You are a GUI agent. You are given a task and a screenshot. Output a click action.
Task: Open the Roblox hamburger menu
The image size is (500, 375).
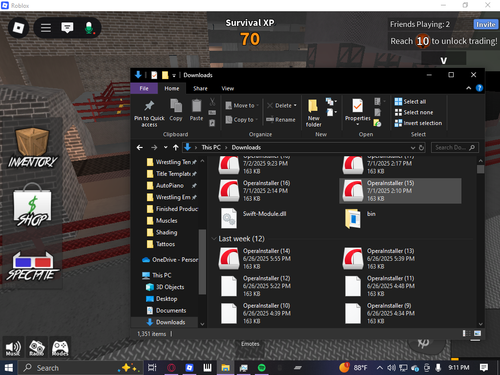[x=46, y=28]
